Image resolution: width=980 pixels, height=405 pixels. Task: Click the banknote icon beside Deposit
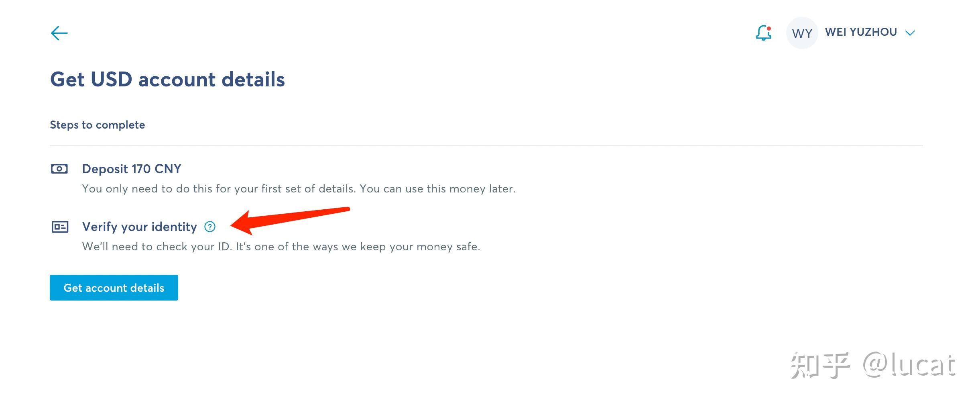(x=59, y=169)
